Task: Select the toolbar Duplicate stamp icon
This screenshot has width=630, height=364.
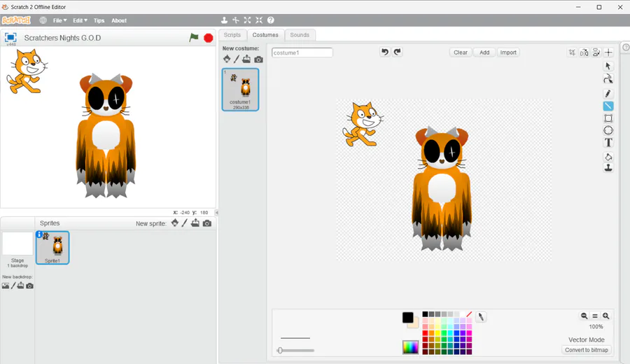Action: (x=224, y=20)
